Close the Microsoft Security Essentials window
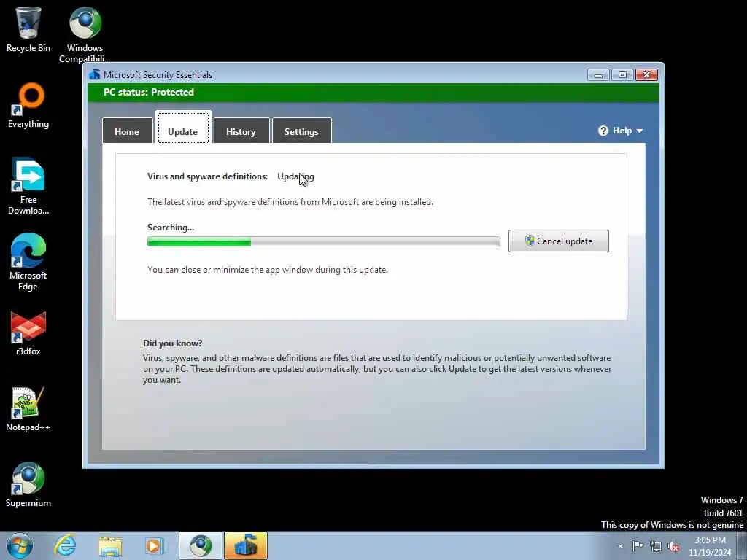 pyautogui.click(x=646, y=75)
